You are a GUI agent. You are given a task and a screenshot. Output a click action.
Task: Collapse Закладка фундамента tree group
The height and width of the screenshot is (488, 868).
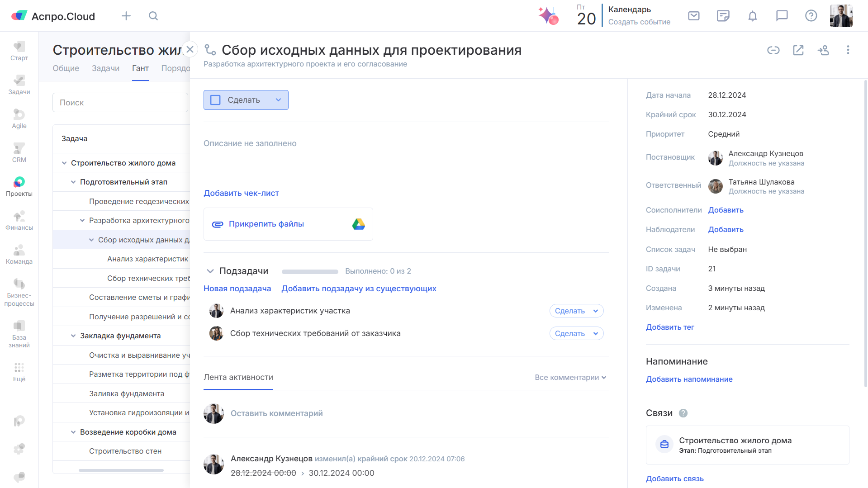pos(73,336)
